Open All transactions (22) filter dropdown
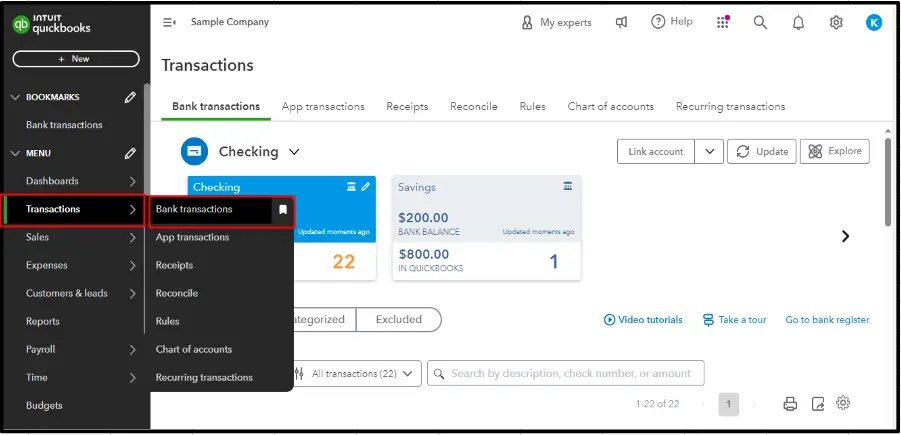This screenshot has height=435, width=901. [x=355, y=373]
